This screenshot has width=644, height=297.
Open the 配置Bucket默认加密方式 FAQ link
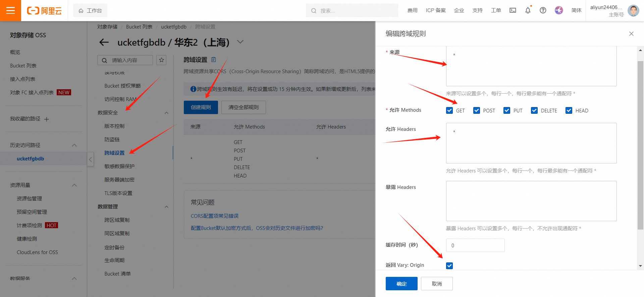257,228
